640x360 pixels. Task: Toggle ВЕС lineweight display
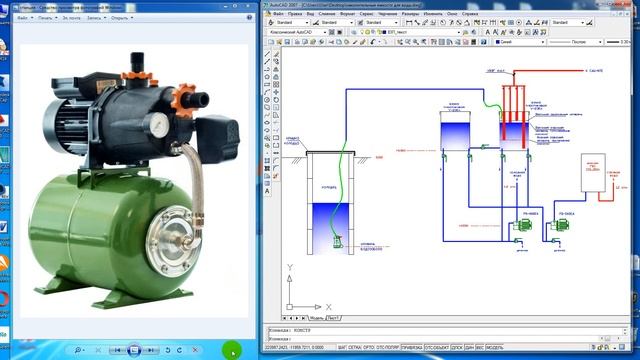480,347
